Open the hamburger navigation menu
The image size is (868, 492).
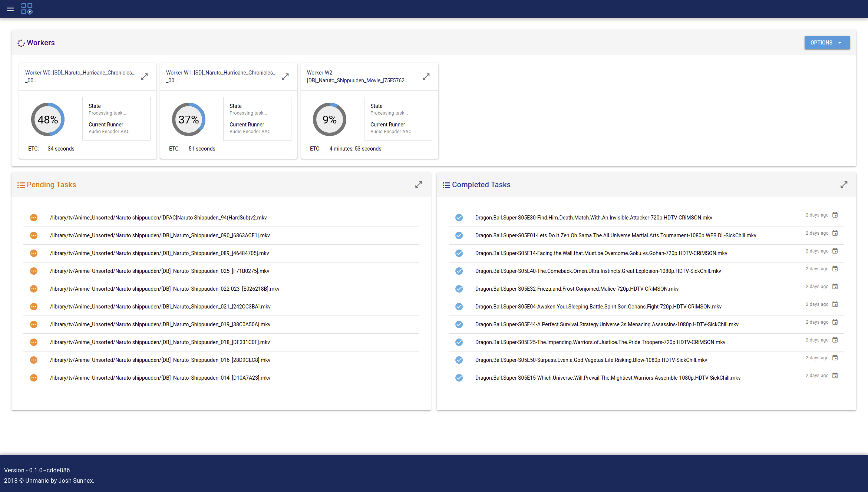coord(10,9)
